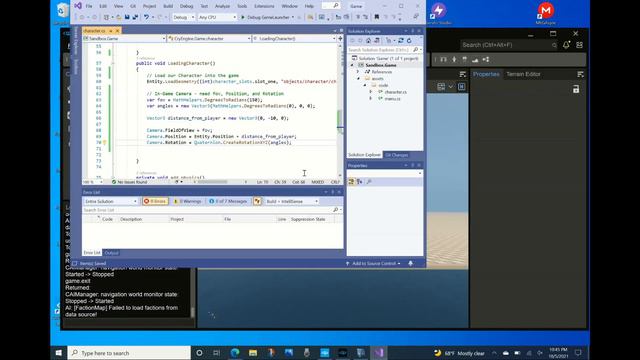The width and height of the screenshot is (640, 360).
Task: Sort Error List by Description column
Action: pyautogui.click(x=131, y=219)
